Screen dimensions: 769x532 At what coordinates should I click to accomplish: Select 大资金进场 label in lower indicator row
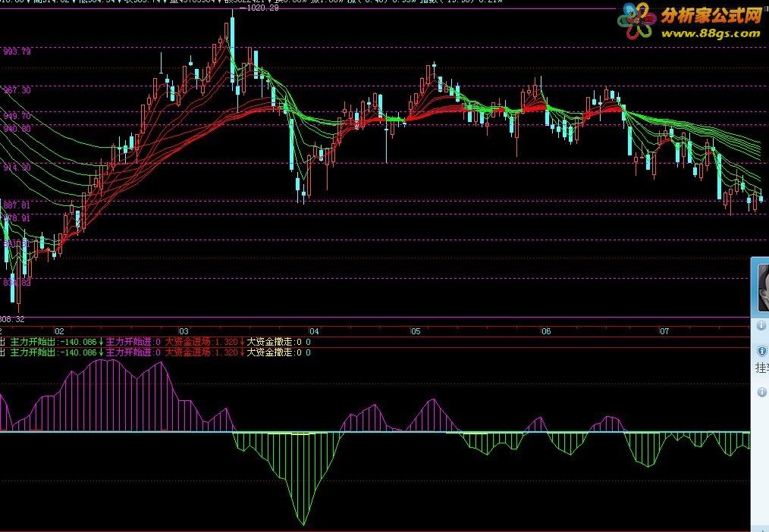[187, 352]
